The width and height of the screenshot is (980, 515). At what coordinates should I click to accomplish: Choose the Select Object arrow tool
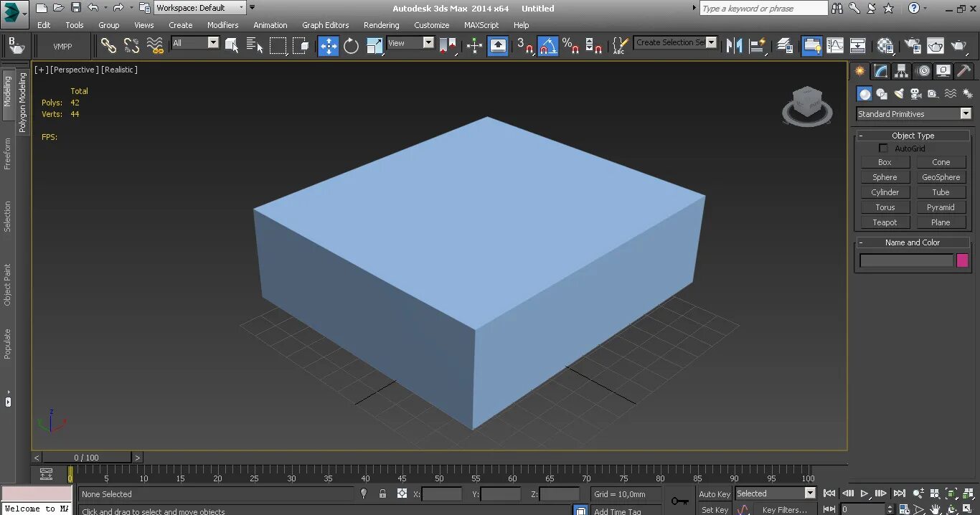[x=232, y=46]
